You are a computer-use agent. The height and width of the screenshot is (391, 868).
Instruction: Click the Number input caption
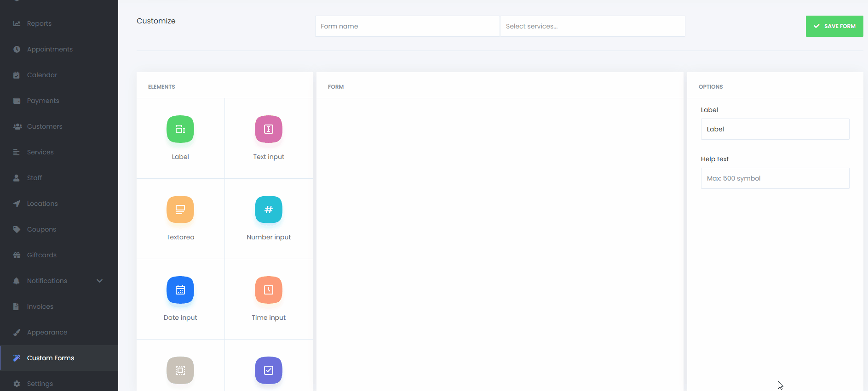coord(269,237)
